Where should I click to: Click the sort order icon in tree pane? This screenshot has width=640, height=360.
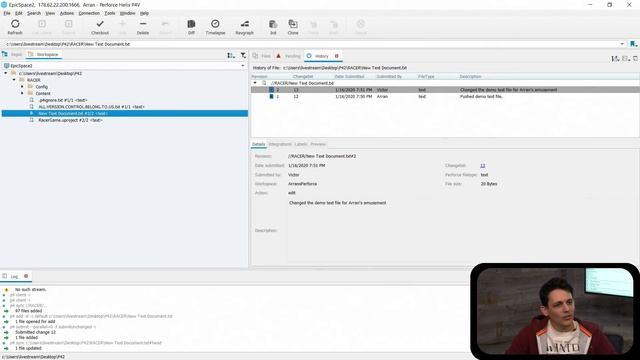click(x=231, y=55)
